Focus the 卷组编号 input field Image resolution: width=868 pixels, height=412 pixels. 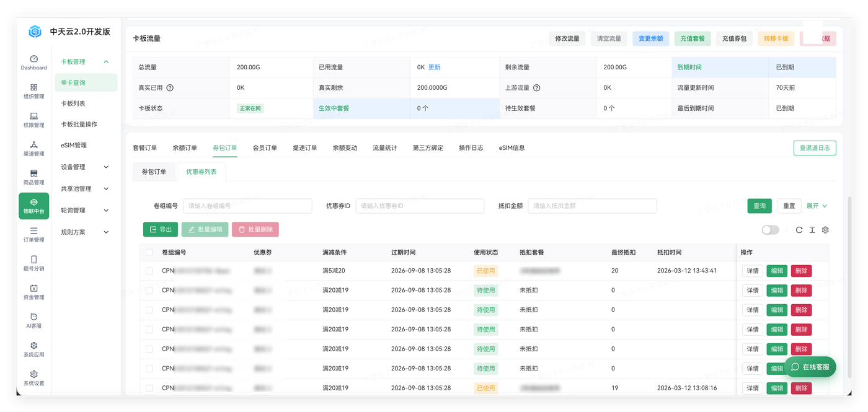pos(247,206)
